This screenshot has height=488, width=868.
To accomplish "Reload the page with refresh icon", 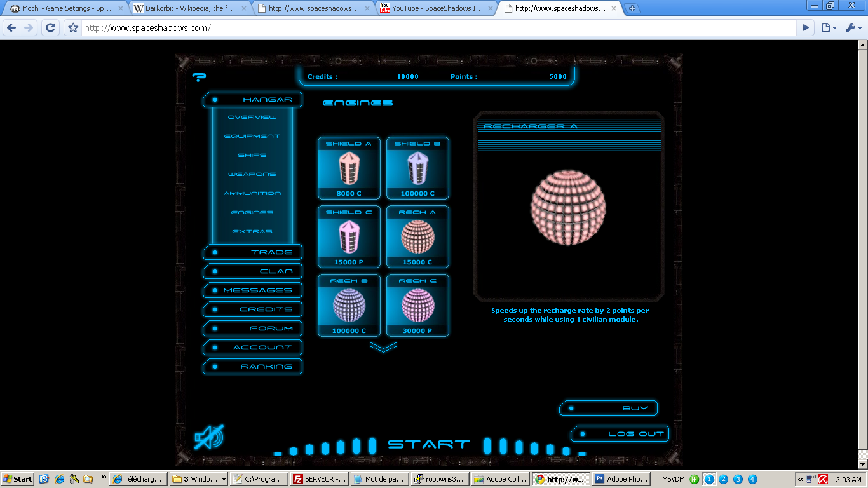I will [x=51, y=28].
